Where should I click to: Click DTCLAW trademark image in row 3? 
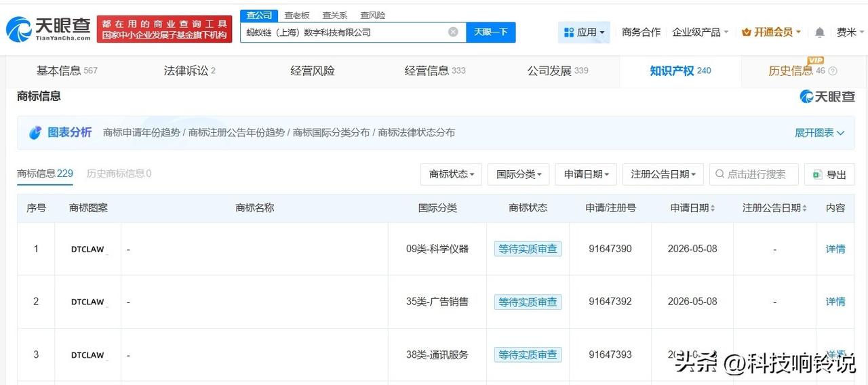pos(88,354)
